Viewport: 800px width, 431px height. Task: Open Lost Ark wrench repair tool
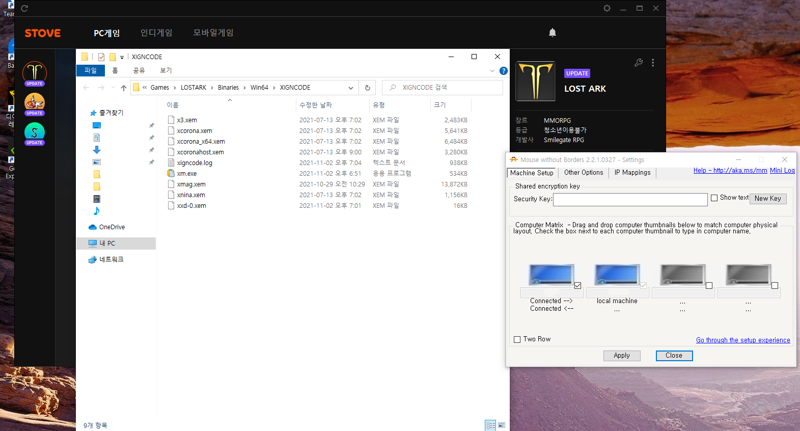pyautogui.click(x=638, y=63)
